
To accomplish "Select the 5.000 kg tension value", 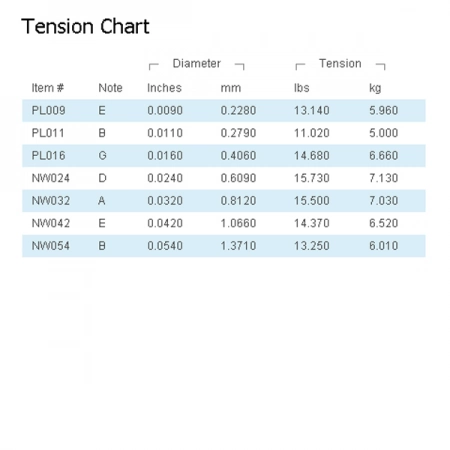I will point(384,133).
